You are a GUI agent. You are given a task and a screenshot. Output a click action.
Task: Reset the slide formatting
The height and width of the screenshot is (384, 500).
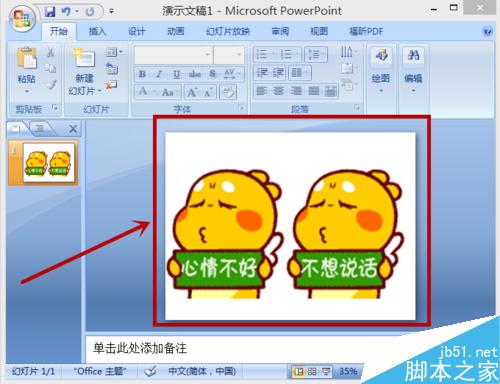(x=112, y=69)
